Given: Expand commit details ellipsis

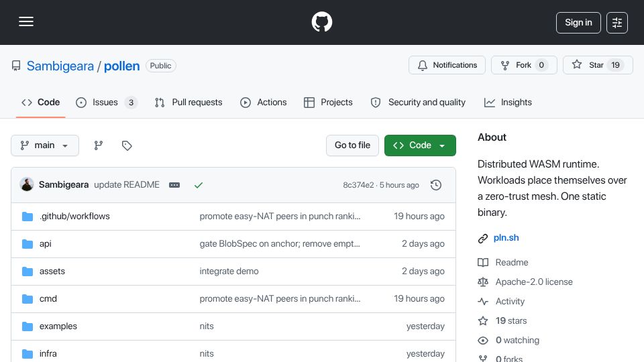Looking at the screenshot, I should (x=174, y=185).
